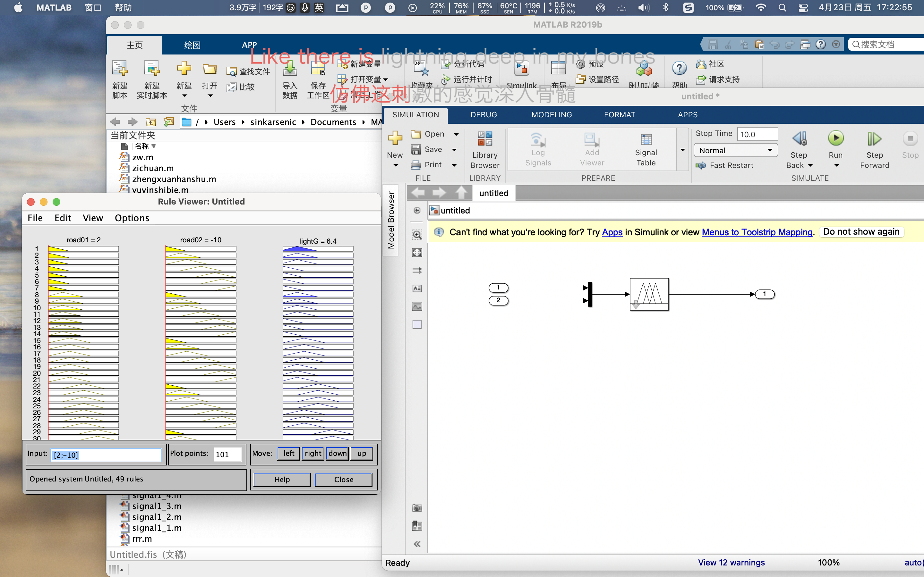Toggle Fast Restart mode
924x577 pixels.
coord(724,165)
